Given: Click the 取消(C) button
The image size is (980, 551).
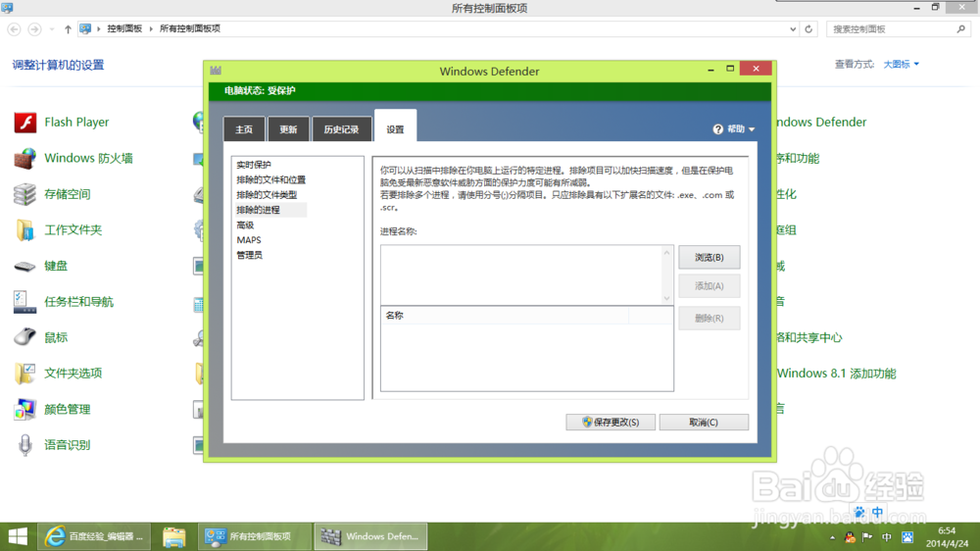Looking at the screenshot, I should tap(704, 423).
